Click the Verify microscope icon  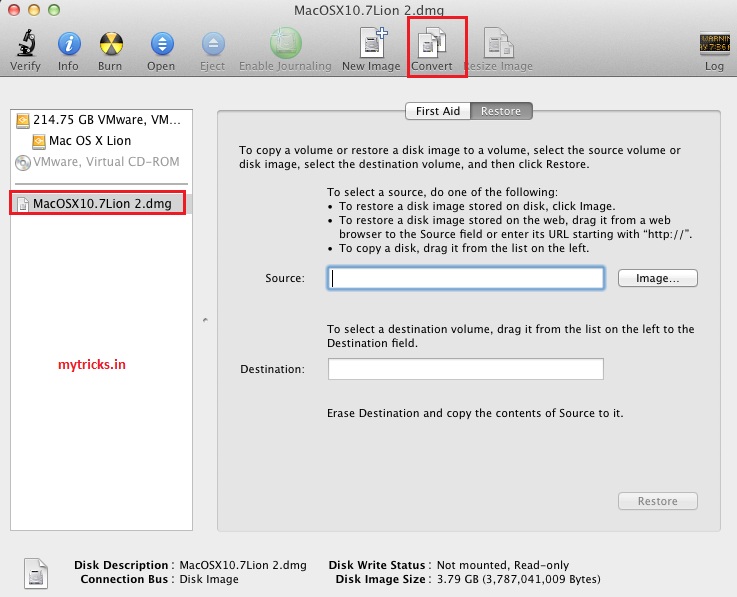coord(26,43)
